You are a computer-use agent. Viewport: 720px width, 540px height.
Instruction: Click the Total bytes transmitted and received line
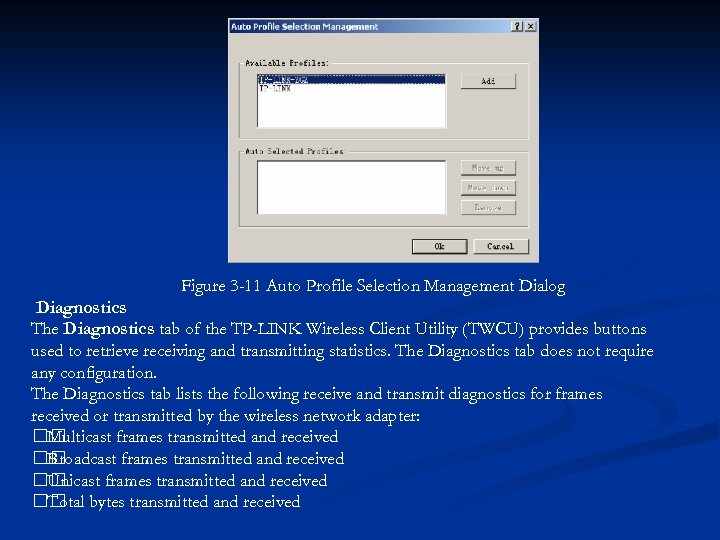click(168, 502)
